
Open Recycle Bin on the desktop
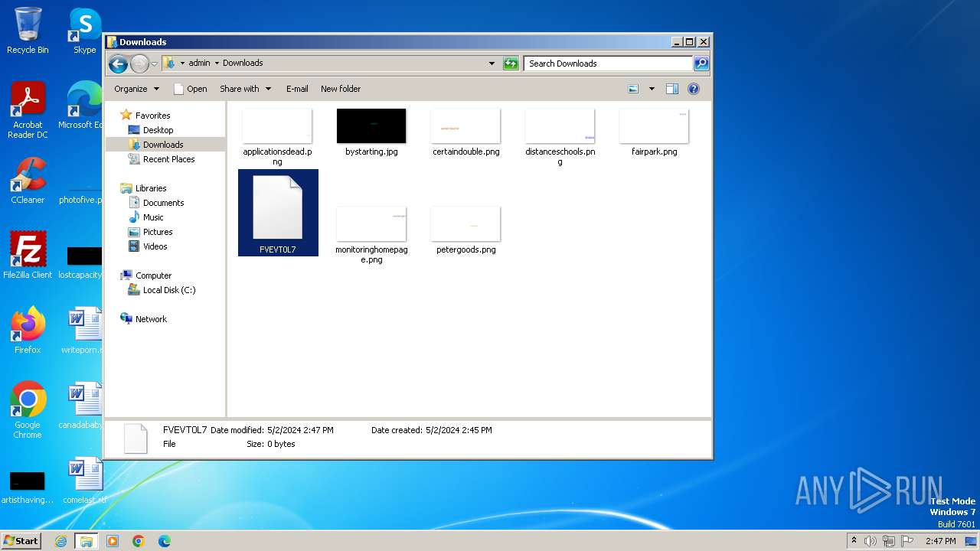(28, 31)
